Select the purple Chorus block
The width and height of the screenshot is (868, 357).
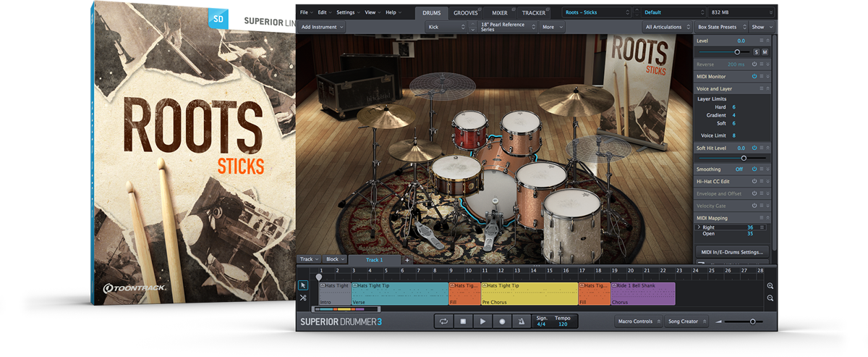pos(643,293)
